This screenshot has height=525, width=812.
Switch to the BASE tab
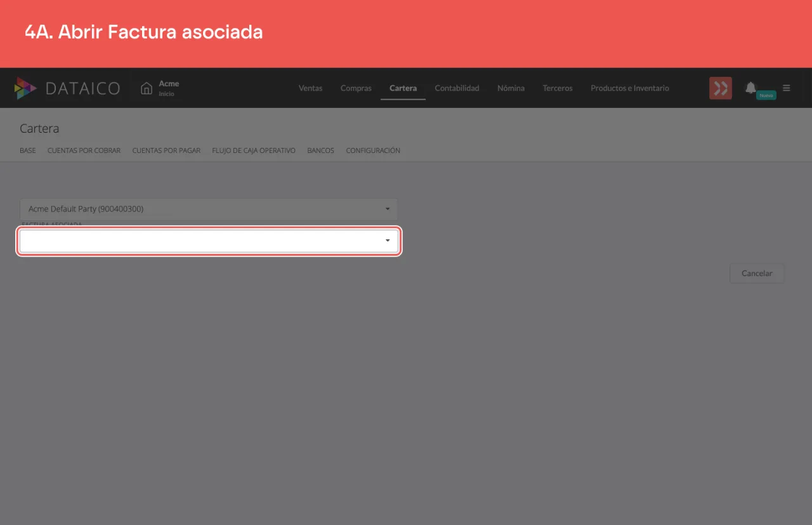click(28, 150)
